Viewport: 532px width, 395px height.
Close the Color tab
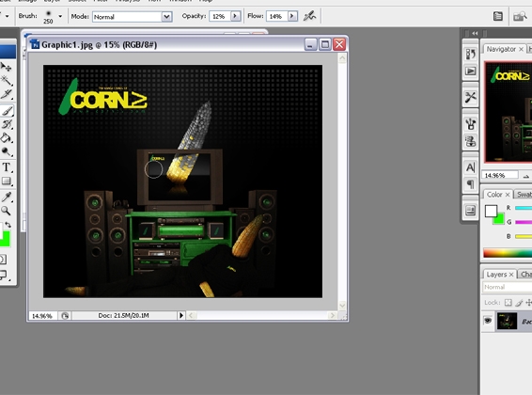coord(508,195)
